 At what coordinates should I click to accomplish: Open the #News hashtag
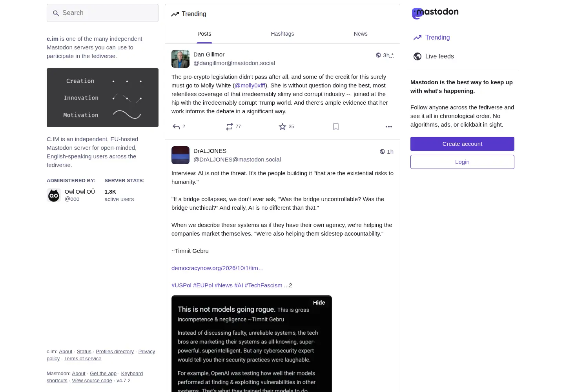[224, 285]
